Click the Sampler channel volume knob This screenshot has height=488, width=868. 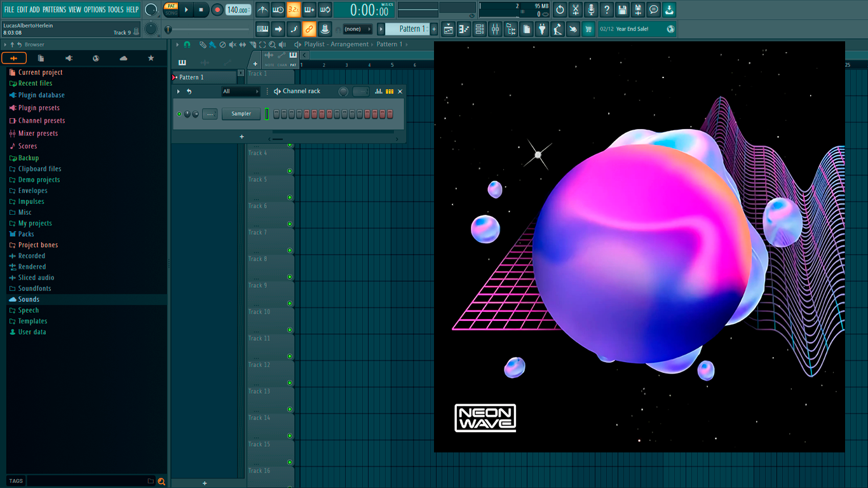pos(195,114)
